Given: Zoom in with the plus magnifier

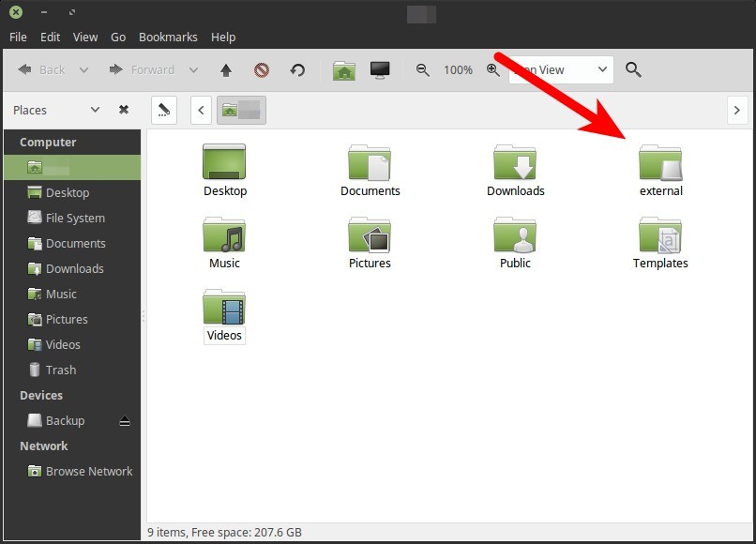Looking at the screenshot, I should click(493, 70).
